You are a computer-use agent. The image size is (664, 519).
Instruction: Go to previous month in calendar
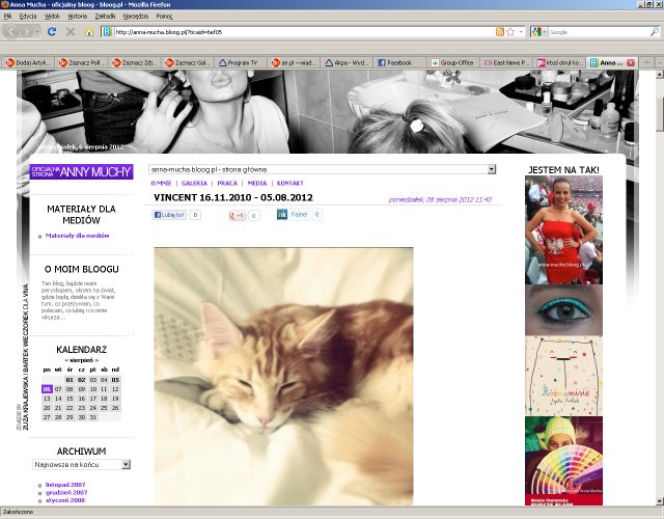pyautogui.click(x=66, y=360)
